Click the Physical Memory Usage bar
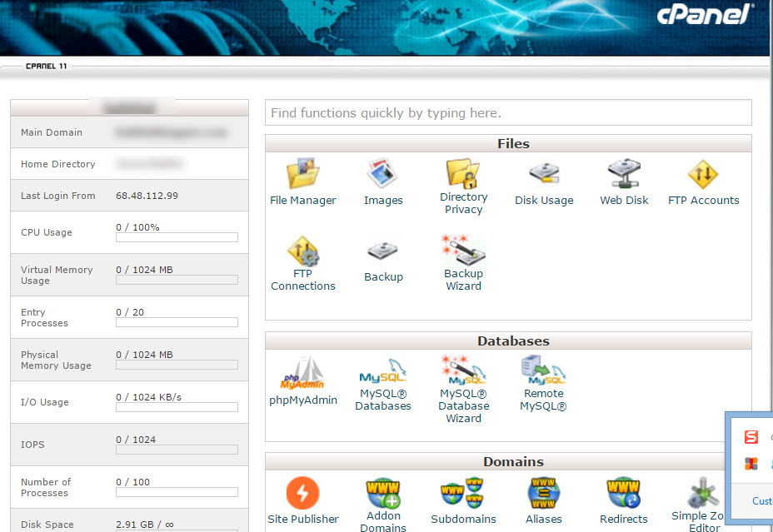Image resolution: width=773 pixels, height=532 pixels. tap(177, 365)
